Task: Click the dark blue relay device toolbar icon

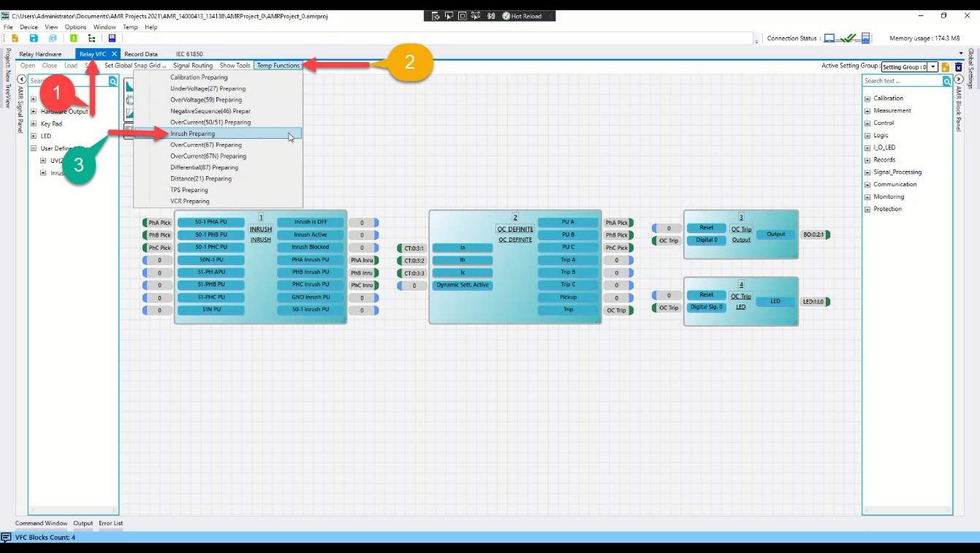Action: [112, 38]
